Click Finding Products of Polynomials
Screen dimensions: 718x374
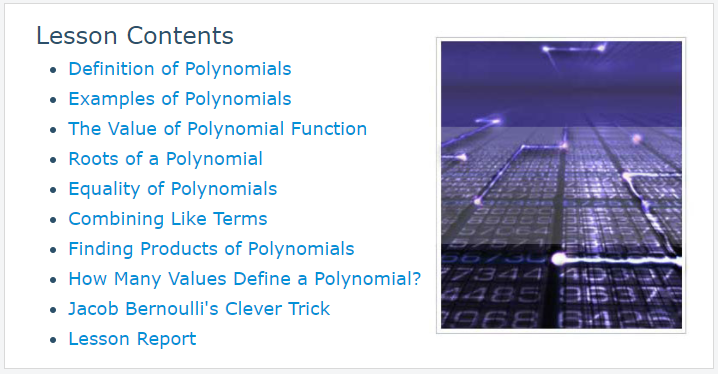click(211, 249)
